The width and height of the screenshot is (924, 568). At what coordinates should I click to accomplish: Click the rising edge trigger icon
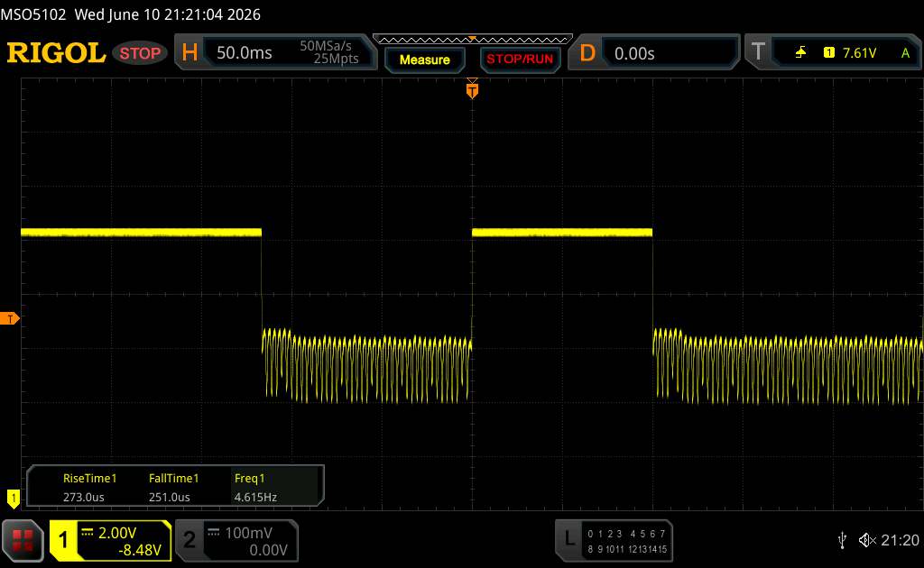coord(800,53)
